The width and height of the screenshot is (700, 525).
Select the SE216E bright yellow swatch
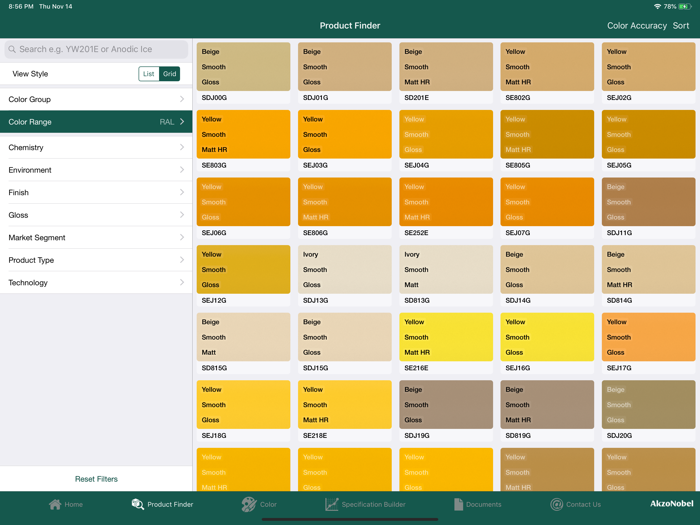[446, 337]
